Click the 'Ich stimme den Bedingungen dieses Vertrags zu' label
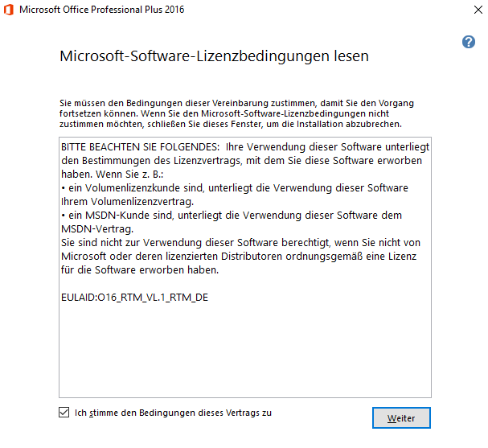 tap(173, 413)
